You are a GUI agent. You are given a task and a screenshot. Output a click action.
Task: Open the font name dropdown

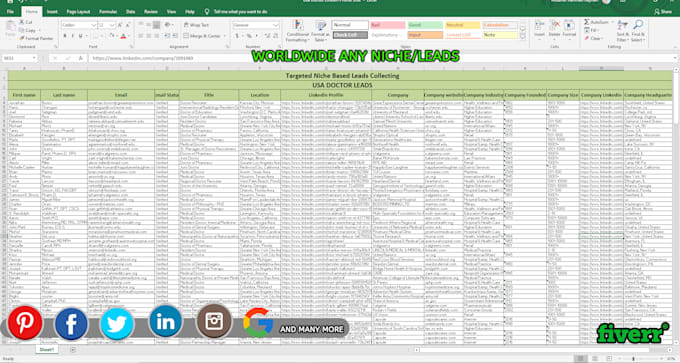pos(94,25)
